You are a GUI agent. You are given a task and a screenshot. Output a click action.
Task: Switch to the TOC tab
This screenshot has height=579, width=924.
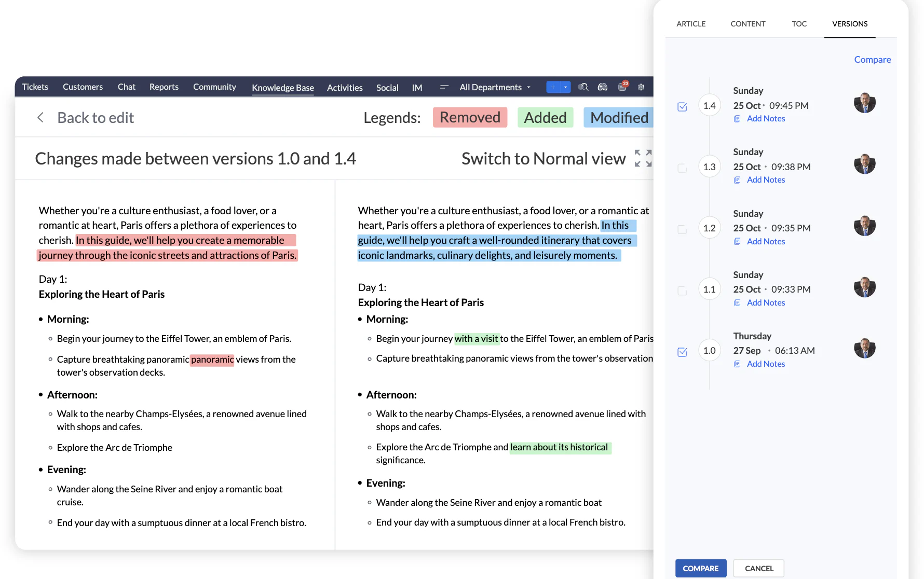(799, 24)
